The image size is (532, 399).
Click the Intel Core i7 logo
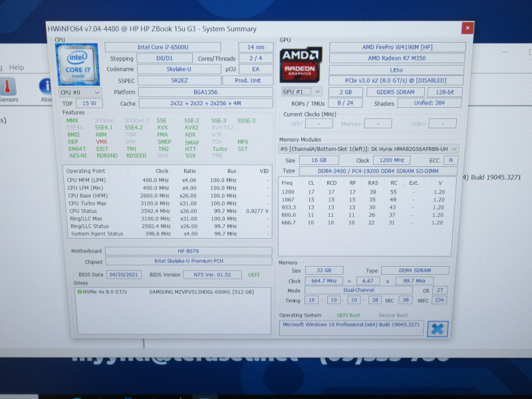[78, 64]
